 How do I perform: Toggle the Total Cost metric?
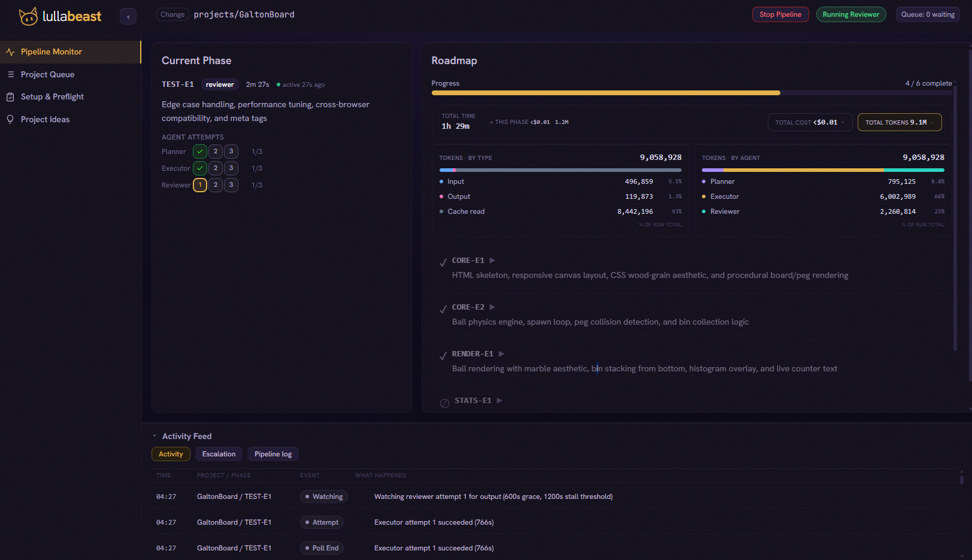tap(810, 122)
